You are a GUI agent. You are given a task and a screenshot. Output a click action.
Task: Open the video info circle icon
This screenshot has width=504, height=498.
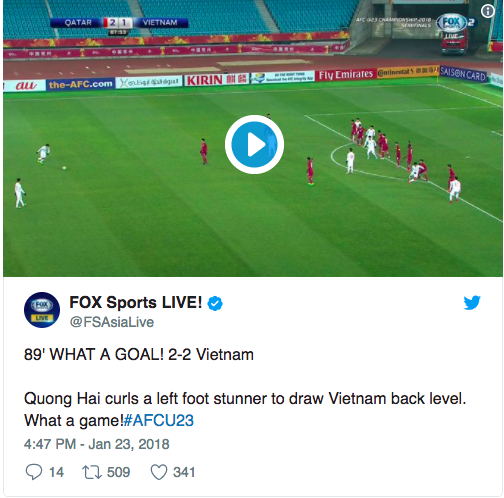[x=488, y=11]
